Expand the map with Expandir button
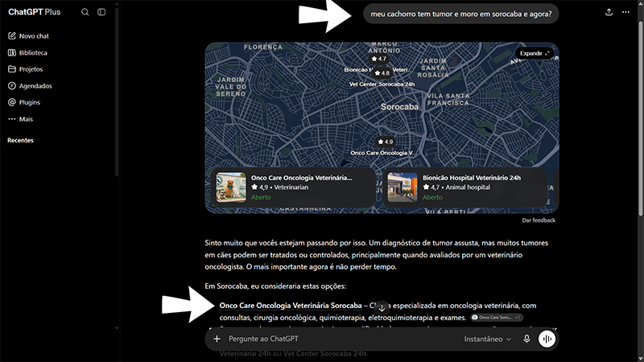The width and height of the screenshot is (644, 362). coord(535,53)
